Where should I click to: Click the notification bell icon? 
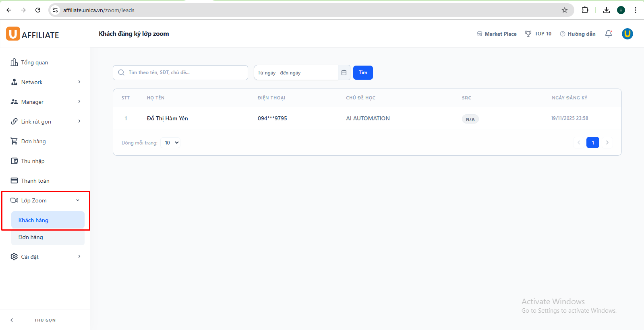tap(609, 34)
